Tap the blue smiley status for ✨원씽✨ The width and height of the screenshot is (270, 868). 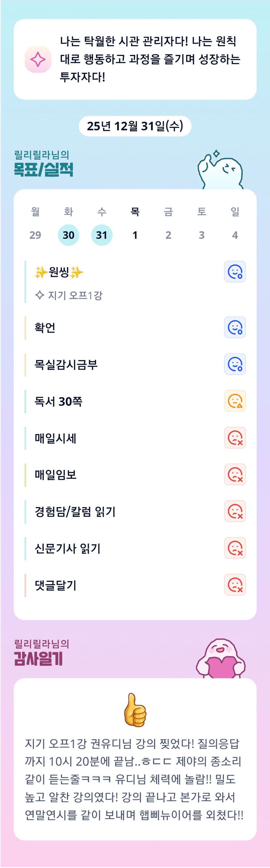(x=235, y=272)
